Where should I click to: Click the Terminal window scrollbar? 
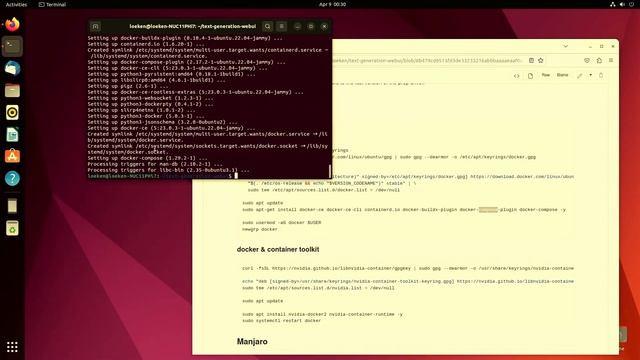329,171
